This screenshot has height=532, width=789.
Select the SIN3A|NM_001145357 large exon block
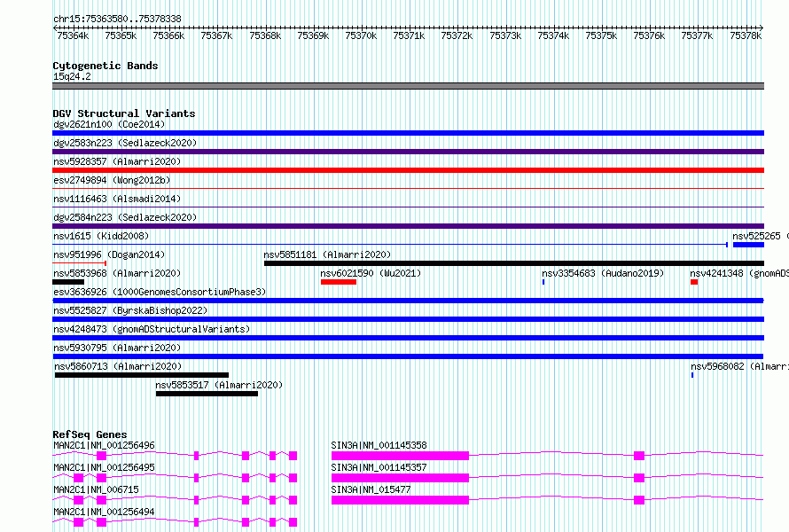coord(400,478)
